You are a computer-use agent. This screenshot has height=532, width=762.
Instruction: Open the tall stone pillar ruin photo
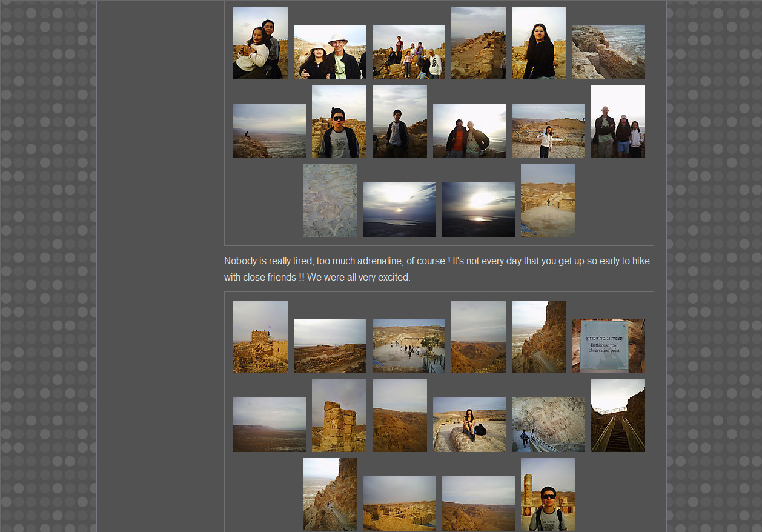point(339,416)
